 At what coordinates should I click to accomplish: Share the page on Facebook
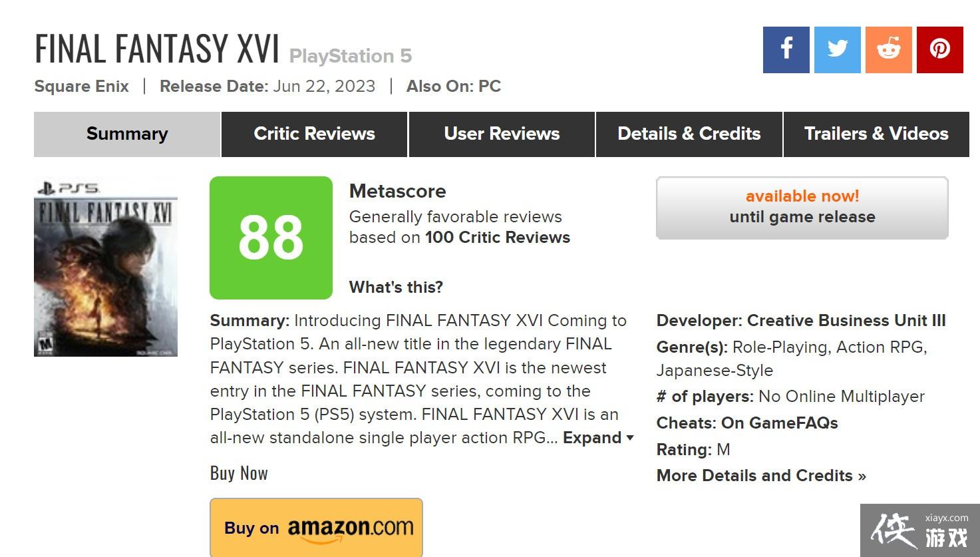coord(786,50)
